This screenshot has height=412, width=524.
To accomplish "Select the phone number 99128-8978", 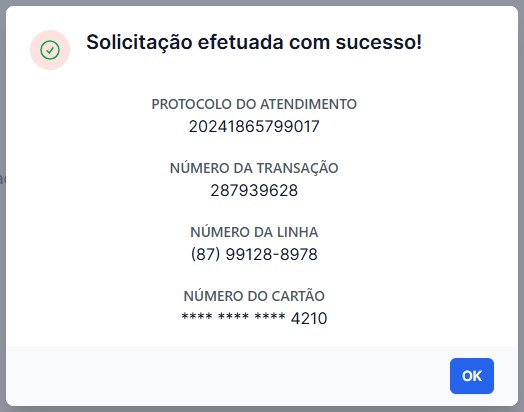I will click(271, 254).
